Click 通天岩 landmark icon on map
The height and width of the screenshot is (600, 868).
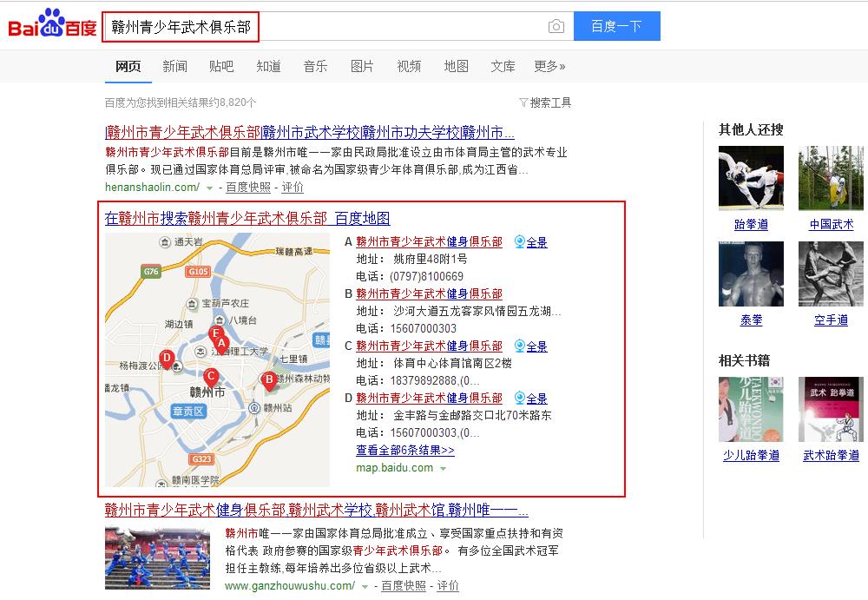[165, 242]
